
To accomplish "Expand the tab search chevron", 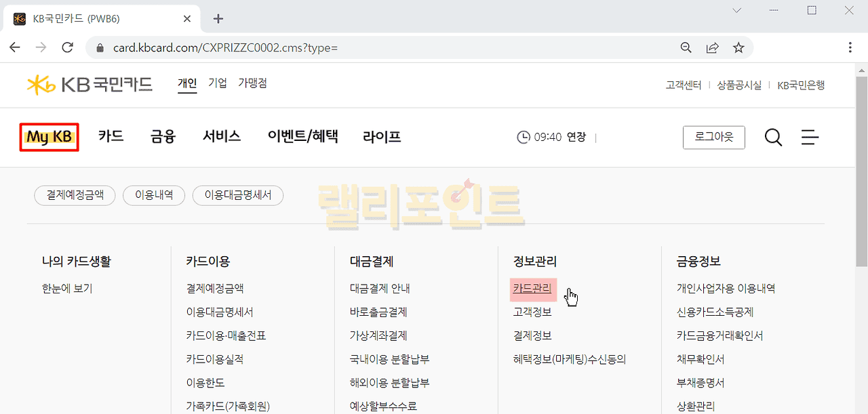I will (x=737, y=10).
